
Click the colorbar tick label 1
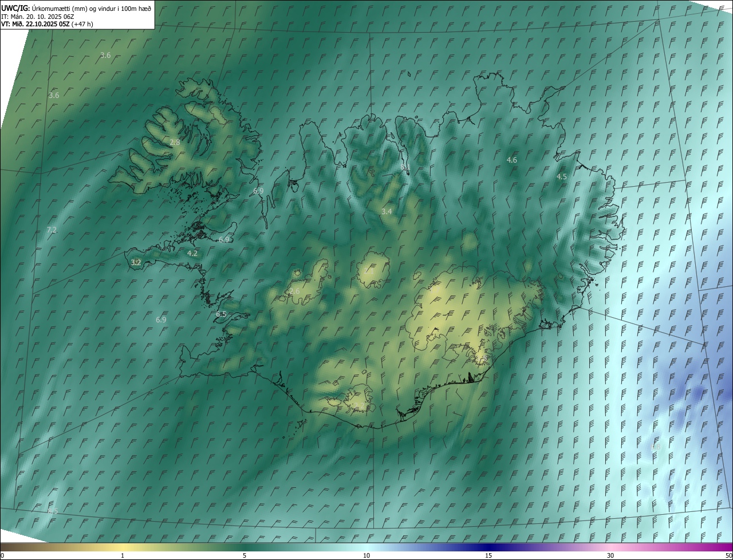[x=123, y=555]
